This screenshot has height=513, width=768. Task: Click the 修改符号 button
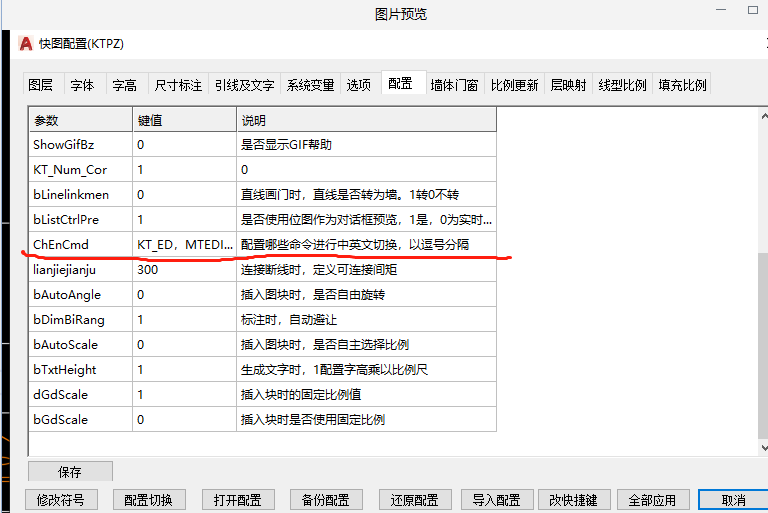(60, 500)
